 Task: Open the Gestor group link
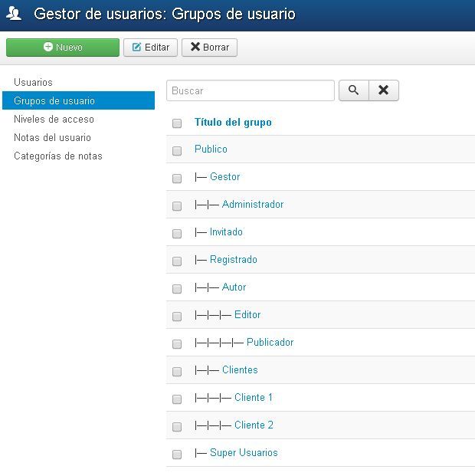coord(225,176)
